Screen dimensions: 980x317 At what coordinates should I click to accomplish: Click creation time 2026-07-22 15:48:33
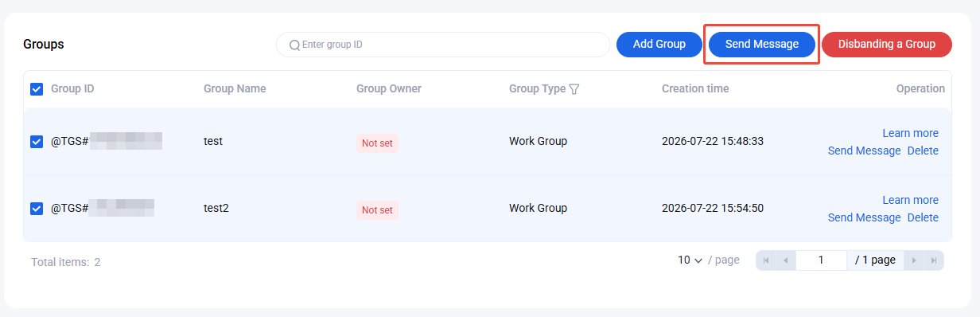(713, 141)
